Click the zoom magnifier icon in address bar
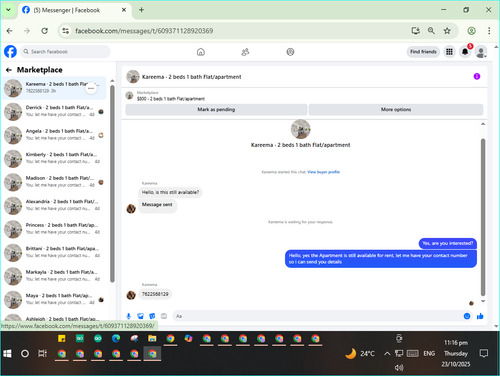This screenshot has width=500, height=376. point(431,31)
